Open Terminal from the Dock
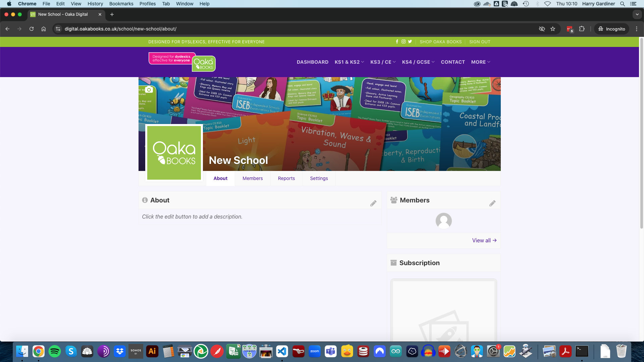Viewport: 644px width, 362px height. (x=582, y=351)
